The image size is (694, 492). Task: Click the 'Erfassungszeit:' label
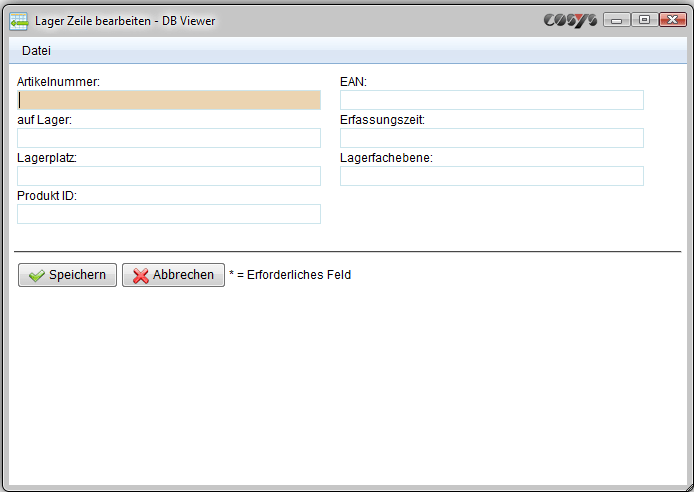pyautogui.click(x=382, y=120)
